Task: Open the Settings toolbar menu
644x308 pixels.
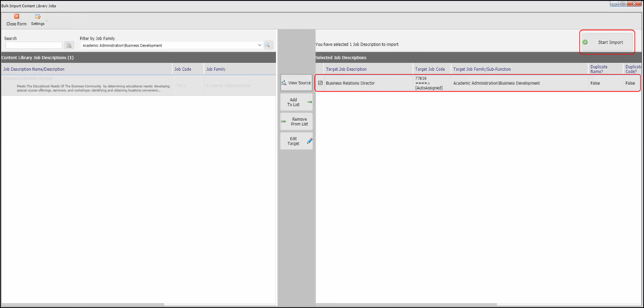Action: [x=37, y=16]
